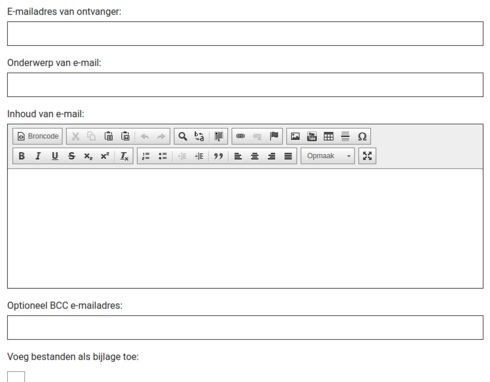
Task: Focus the E-mailadres van ontvanger field
Action: 245,34
